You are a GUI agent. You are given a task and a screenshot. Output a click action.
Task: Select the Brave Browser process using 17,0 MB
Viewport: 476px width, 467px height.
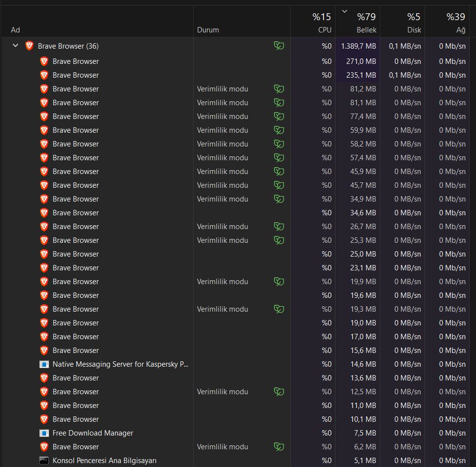coord(236,337)
